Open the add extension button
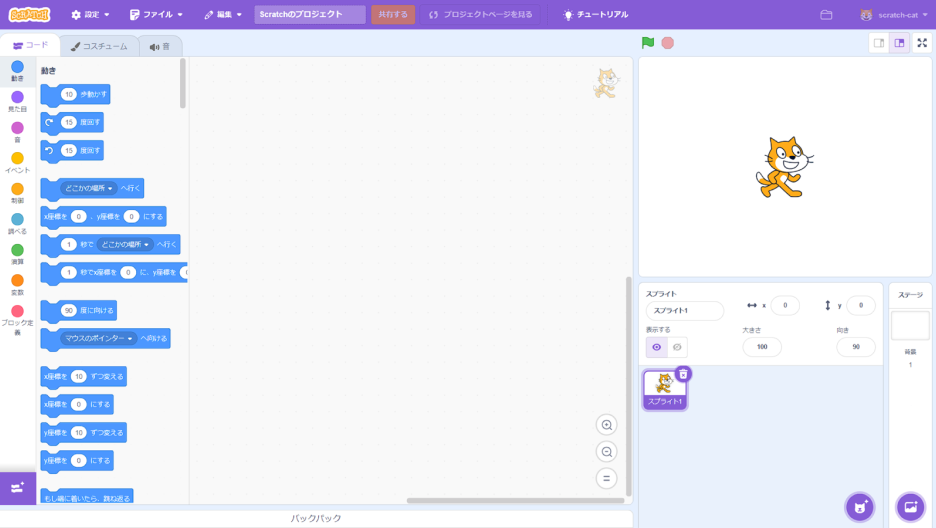The width and height of the screenshot is (936, 528). tap(17, 488)
